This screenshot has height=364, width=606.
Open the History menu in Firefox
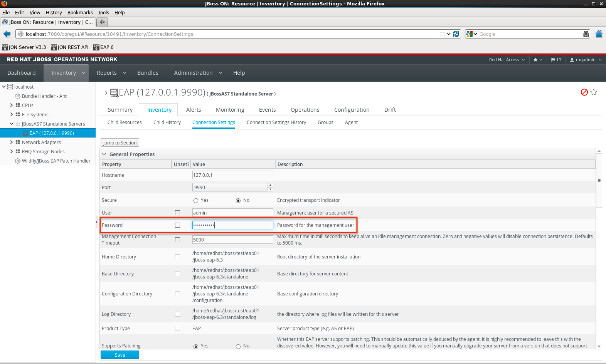click(54, 12)
